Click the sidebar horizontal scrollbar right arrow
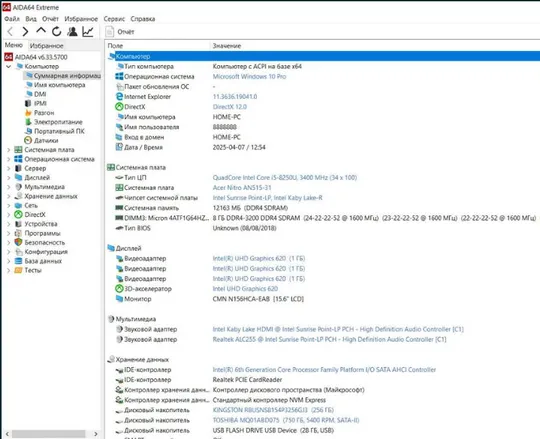 (x=96, y=434)
